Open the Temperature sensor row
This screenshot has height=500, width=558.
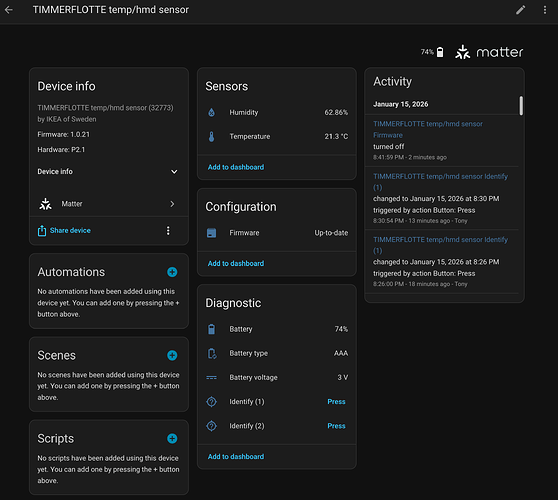[277, 137]
